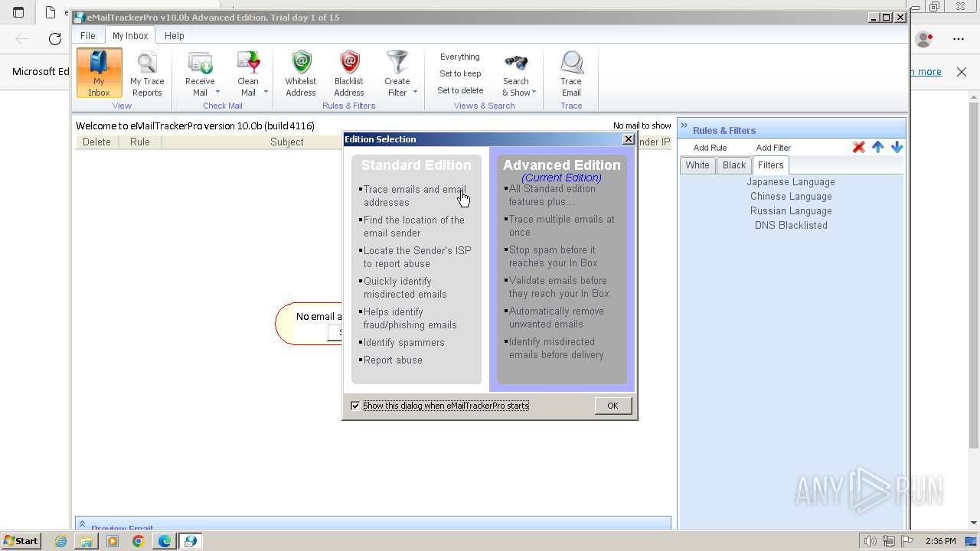This screenshot has width=980, height=551.
Task: Delete the selected rule with the red X
Action: click(x=859, y=147)
